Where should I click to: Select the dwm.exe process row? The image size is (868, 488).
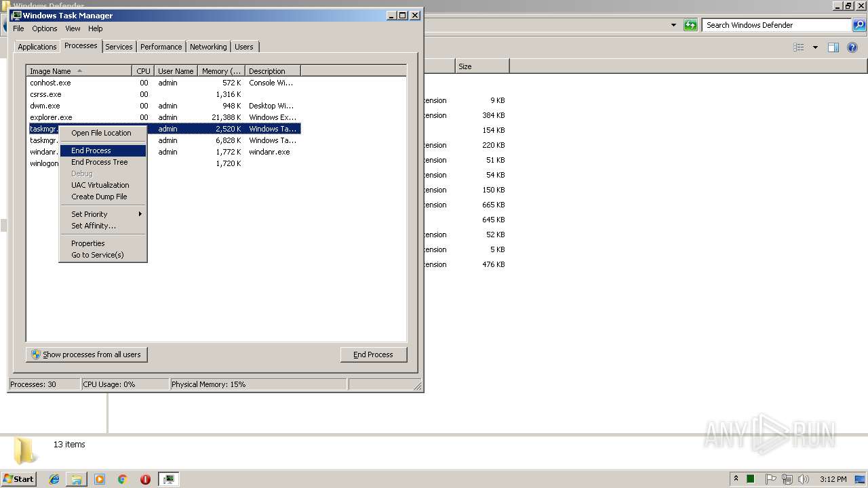[x=163, y=106]
